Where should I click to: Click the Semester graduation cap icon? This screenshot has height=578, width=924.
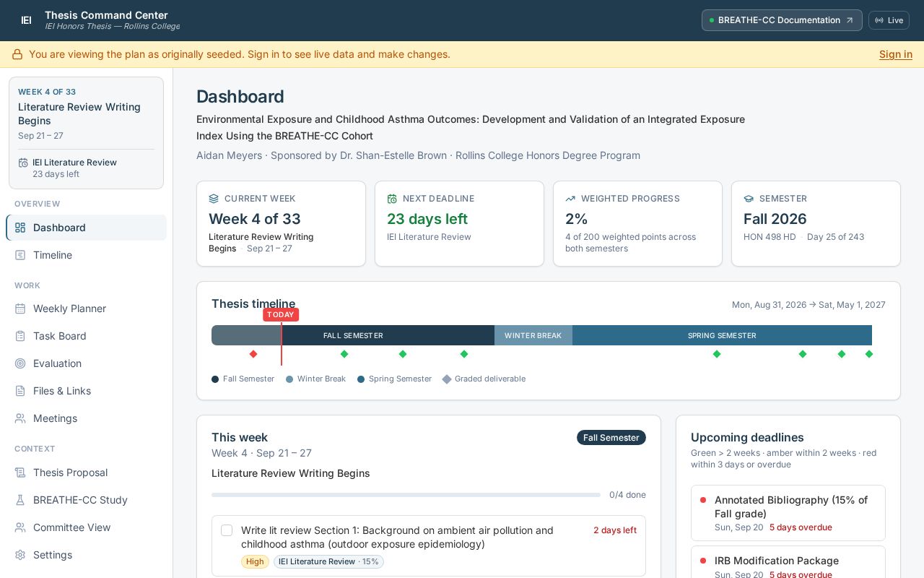749,199
